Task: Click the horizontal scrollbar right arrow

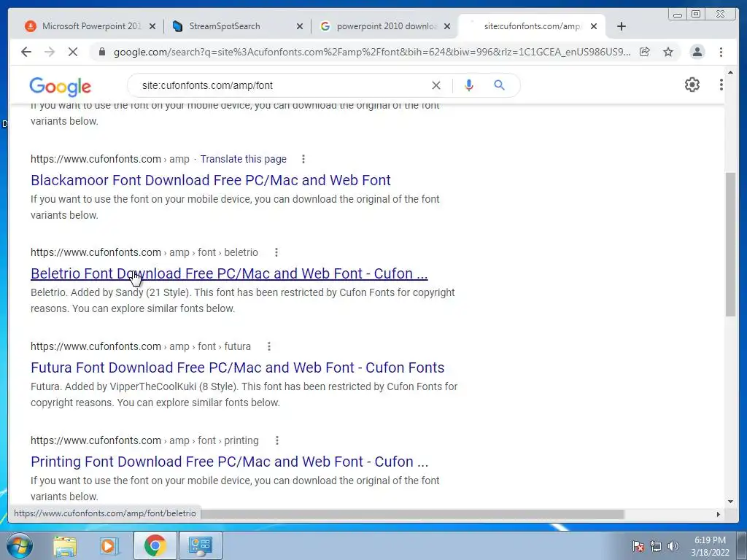Action: click(x=719, y=514)
